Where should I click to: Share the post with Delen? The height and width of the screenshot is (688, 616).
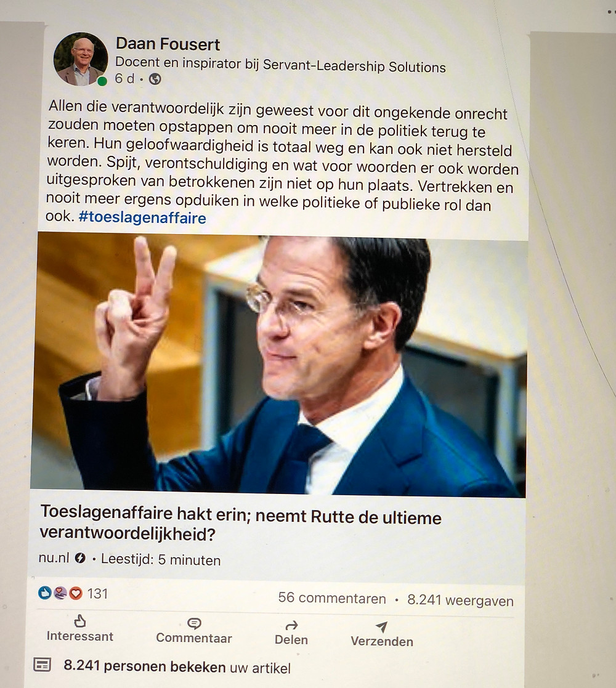(x=291, y=633)
